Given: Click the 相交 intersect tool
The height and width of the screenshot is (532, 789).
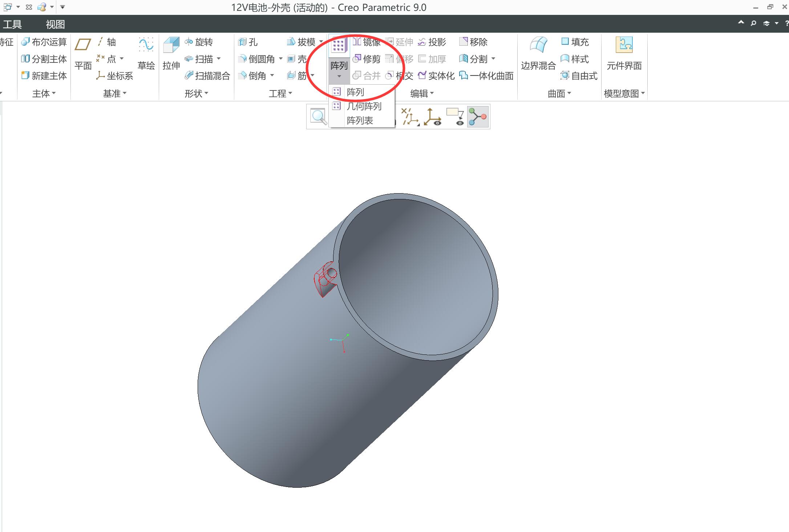Looking at the screenshot, I should [399, 76].
